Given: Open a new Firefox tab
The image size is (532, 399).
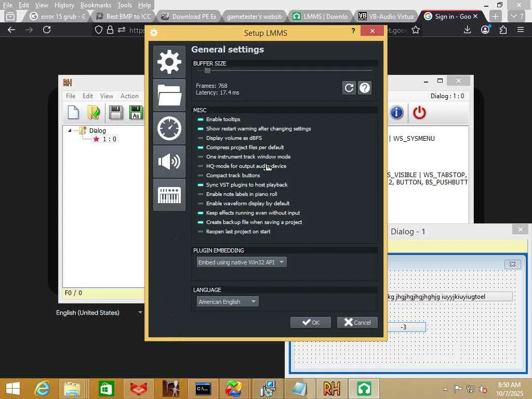Looking at the screenshot, I should (x=495, y=16).
